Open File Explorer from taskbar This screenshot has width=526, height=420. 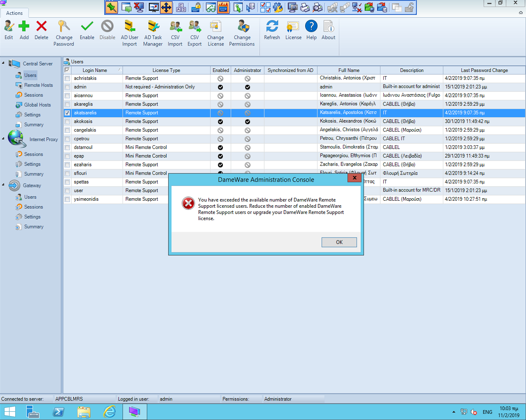[84, 412]
